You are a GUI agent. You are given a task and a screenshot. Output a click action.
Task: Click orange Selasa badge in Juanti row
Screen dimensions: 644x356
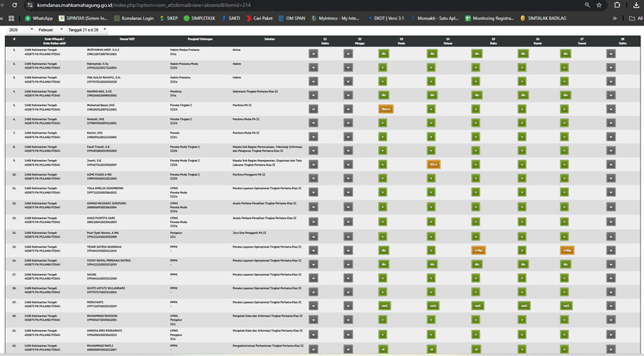coord(433,164)
